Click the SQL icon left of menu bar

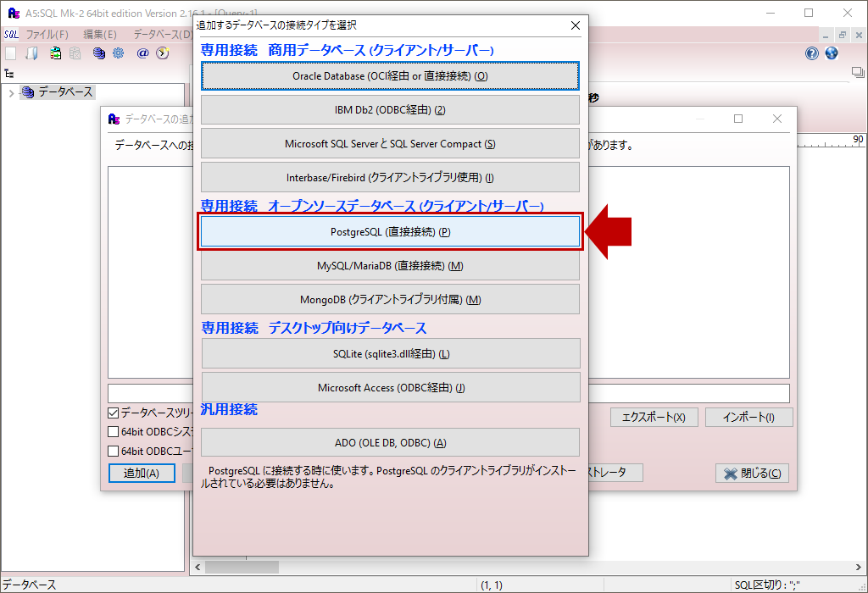click(x=11, y=34)
